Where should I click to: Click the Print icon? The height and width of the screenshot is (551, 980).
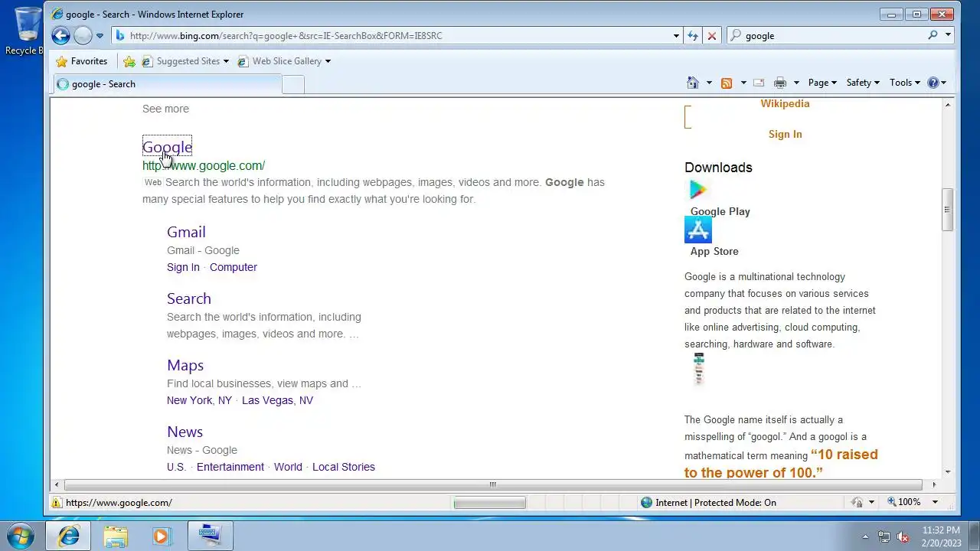(x=780, y=83)
